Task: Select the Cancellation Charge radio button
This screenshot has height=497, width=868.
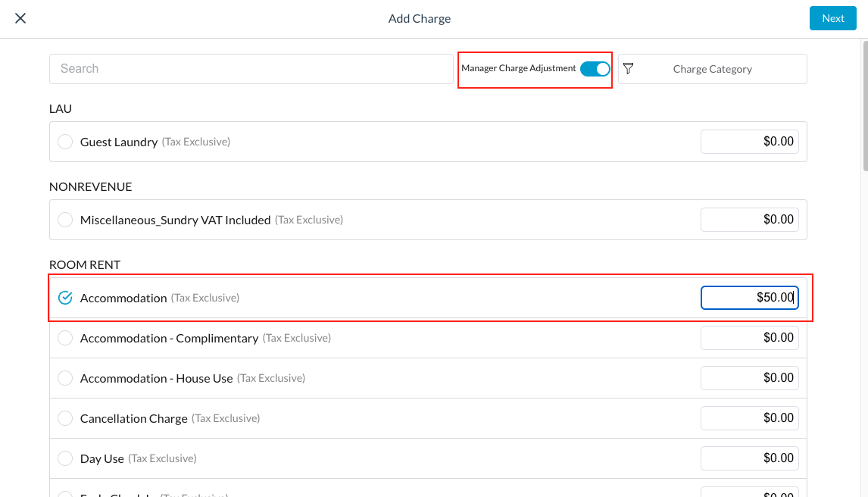Action: coord(65,418)
